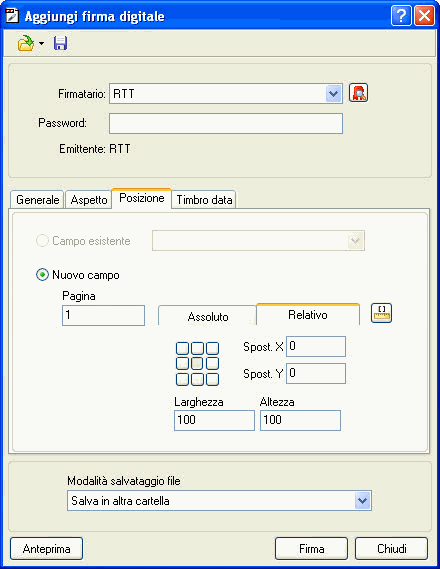The image size is (440, 569).
Task: Open the load settings folder icon
Action: (26, 43)
